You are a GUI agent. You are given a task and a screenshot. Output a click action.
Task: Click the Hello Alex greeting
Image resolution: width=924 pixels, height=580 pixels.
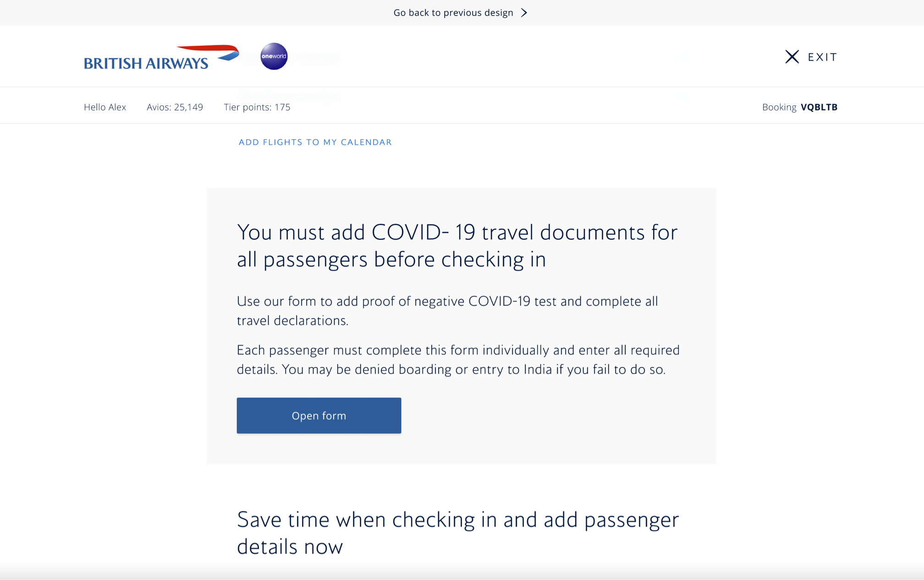(x=105, y=107)
